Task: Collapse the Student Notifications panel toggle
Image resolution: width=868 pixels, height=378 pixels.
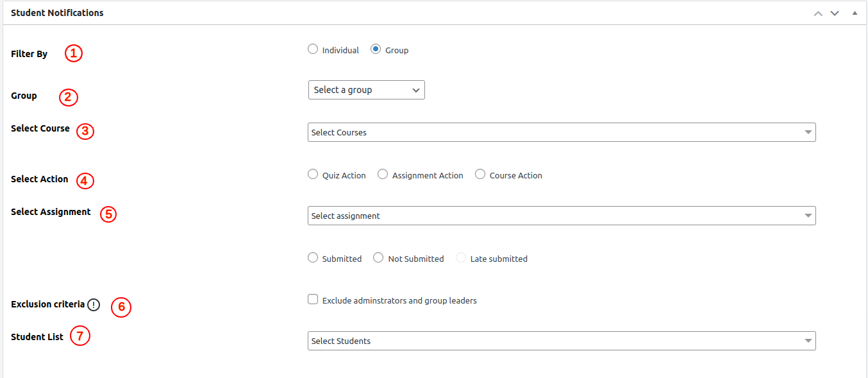Action: click(855, 13)
